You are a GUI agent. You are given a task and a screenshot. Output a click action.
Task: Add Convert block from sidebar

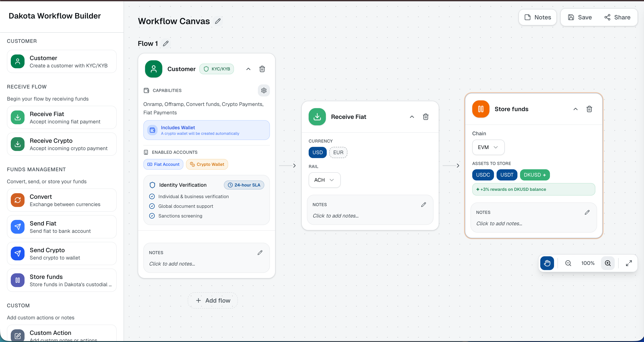tap(62, 200)
